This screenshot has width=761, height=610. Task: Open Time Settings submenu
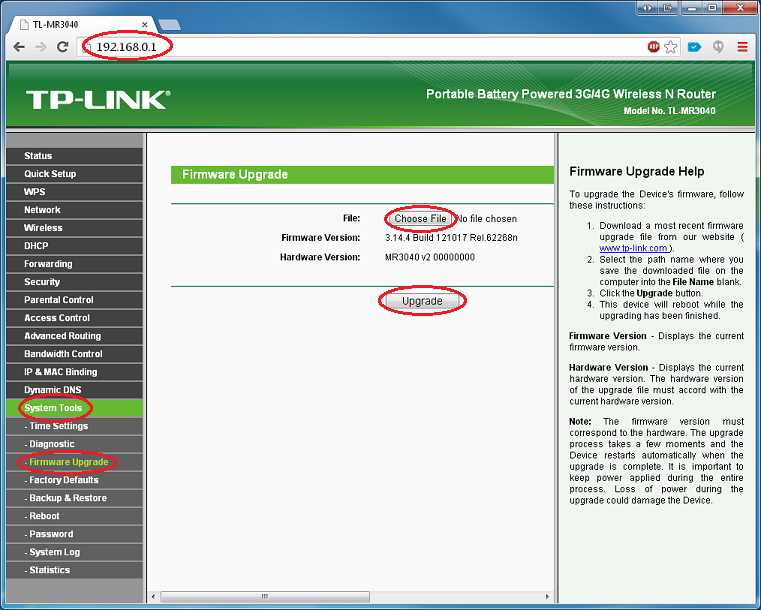[x=75, y=426]
